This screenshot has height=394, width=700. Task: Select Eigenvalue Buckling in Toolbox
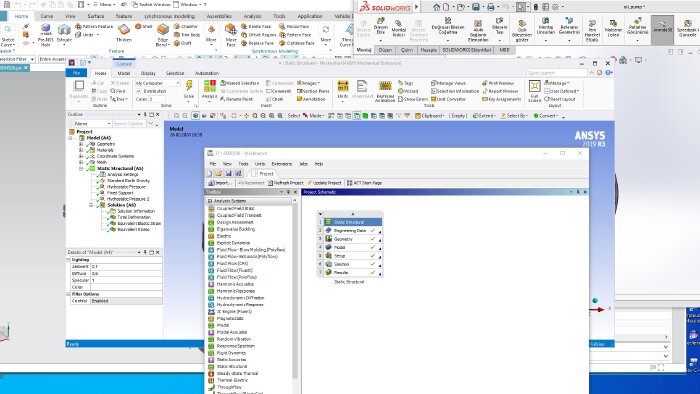point(235,229)
